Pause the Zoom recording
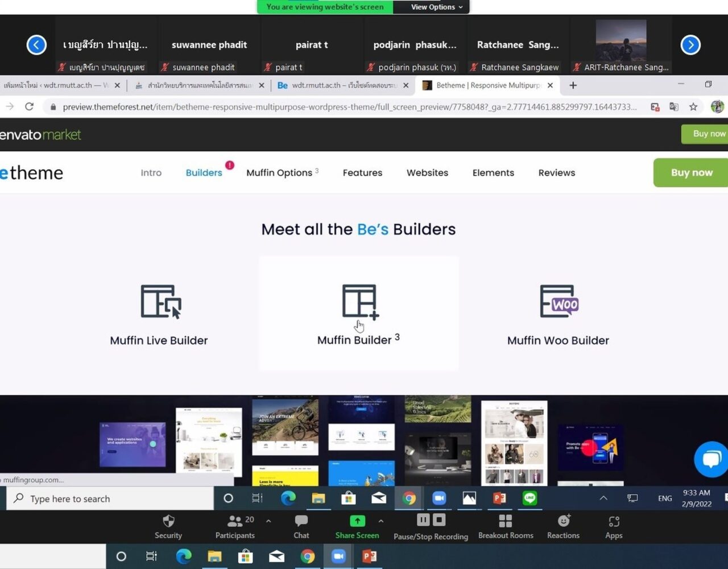This screenshot has height=569, width=728. 424,519
